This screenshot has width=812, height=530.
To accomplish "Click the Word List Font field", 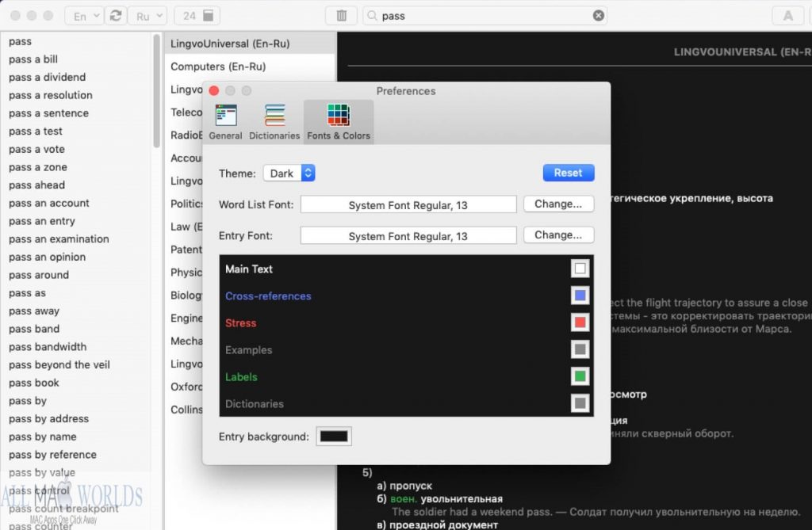I will pos(408,204).
